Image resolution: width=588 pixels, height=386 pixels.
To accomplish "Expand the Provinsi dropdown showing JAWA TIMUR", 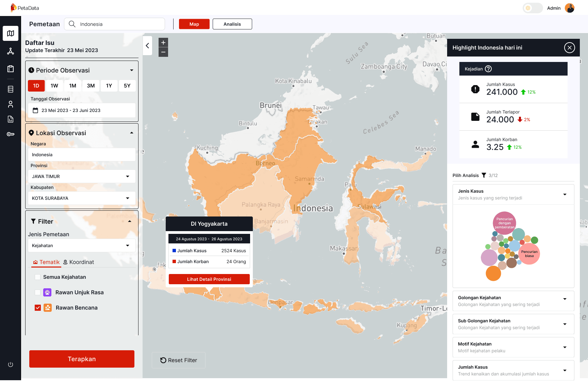I will pos(128,176).
